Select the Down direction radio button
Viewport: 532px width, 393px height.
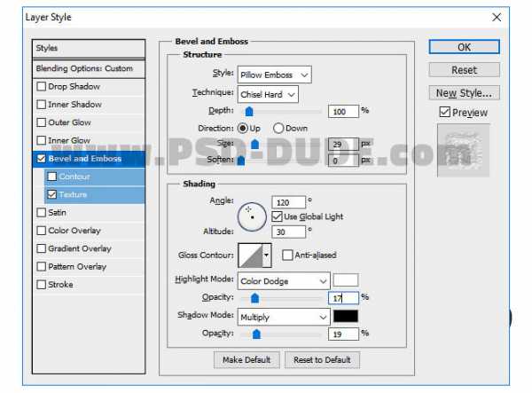278,129
